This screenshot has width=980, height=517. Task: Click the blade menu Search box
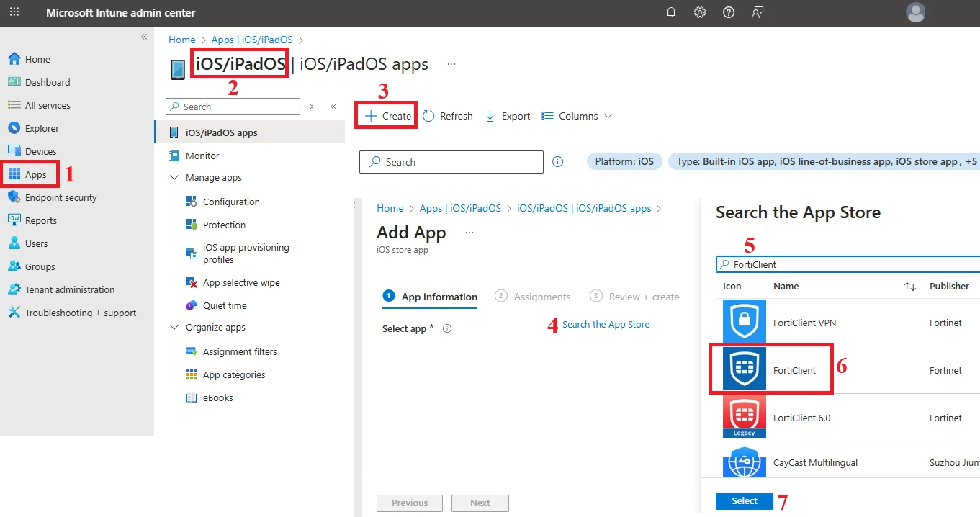pos(233,107)
